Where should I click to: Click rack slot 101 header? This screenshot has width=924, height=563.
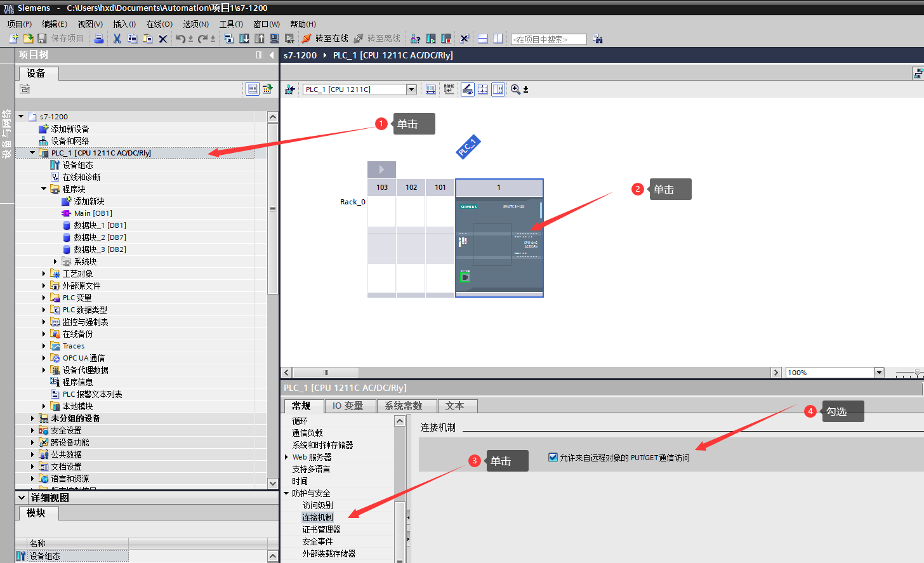pyautogui.click(x=440, y=187)
